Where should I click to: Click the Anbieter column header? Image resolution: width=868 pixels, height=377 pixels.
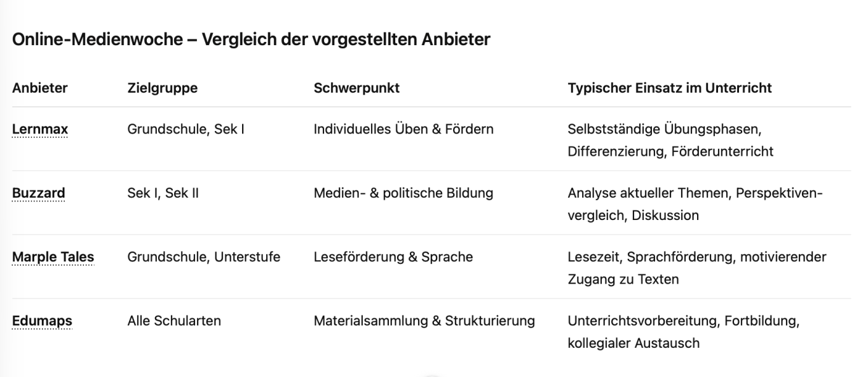tap(40, 88)
